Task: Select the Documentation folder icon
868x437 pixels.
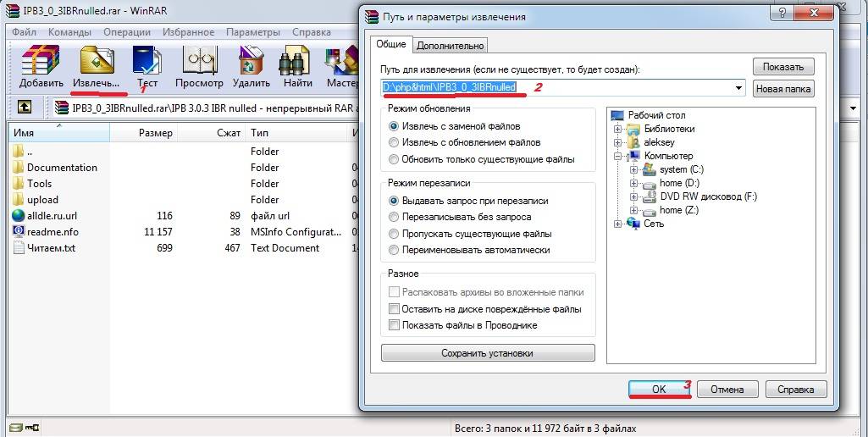Action: click(19, 168)
